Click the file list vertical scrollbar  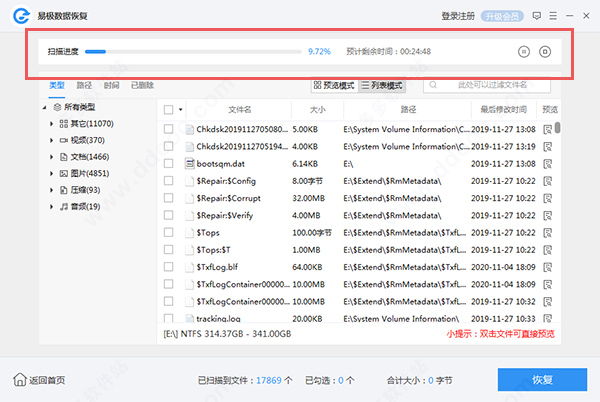[x=558, y=127]
